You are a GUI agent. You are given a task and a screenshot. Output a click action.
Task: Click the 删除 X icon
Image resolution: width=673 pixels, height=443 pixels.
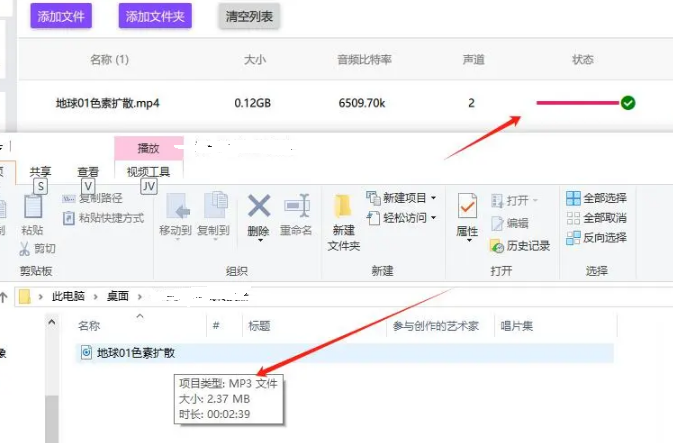tap(259, 205)
